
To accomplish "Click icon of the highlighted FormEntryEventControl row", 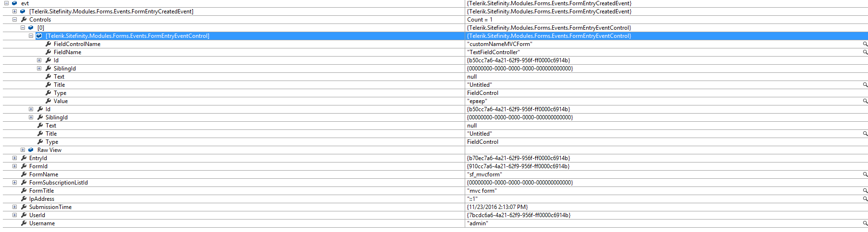I will coord(39,36).
